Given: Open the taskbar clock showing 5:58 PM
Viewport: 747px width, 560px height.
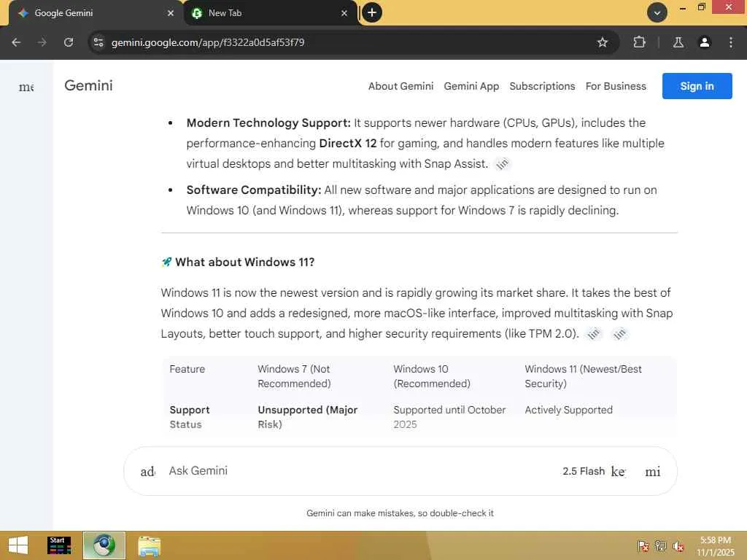Looking at the screenshot, I should 716,546.
